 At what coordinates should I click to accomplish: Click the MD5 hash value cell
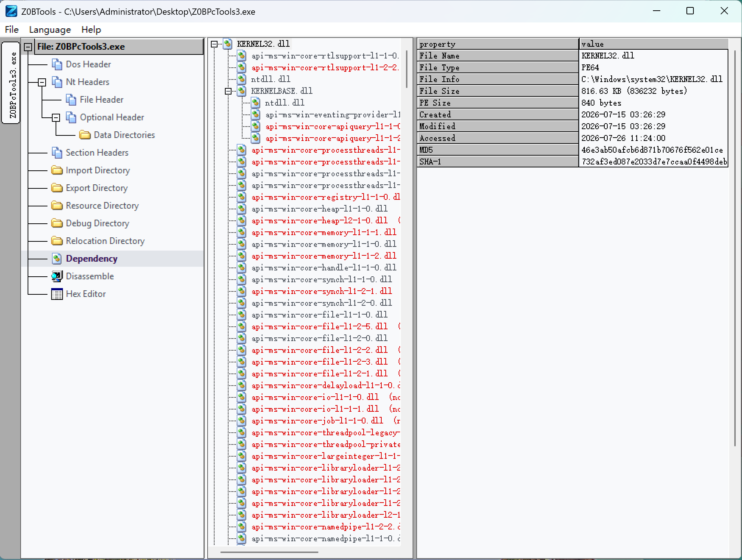pos(653,150)
